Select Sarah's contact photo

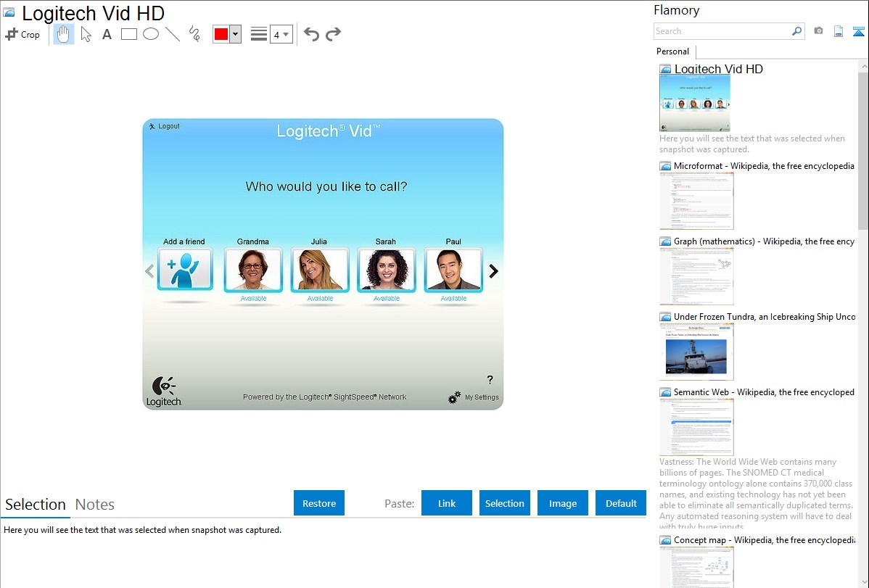(x=387, y=269)
